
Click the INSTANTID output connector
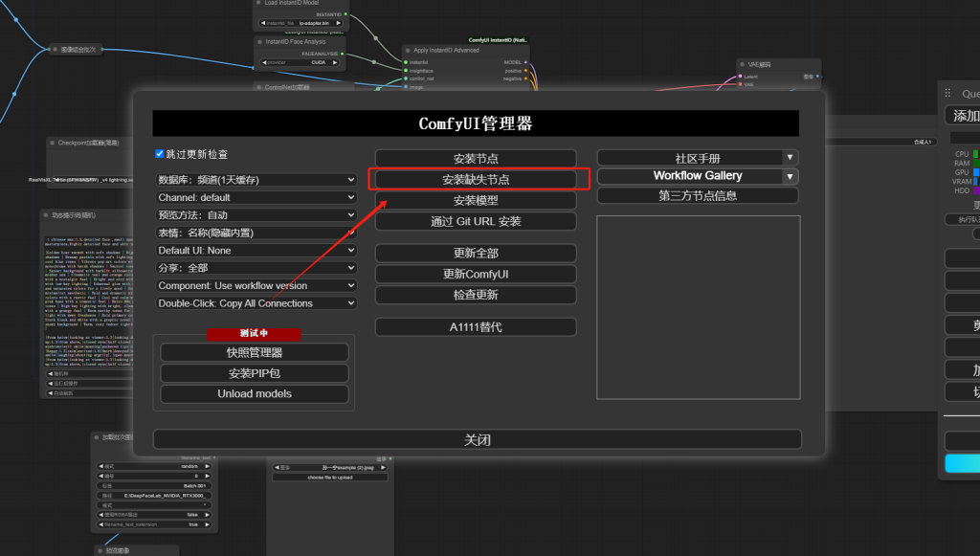pos(346,14)
